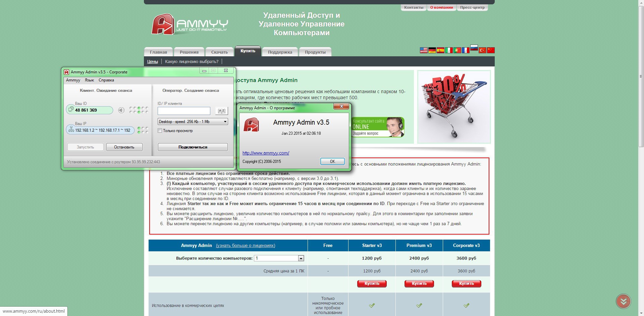
Task: Click the computer icon beside Ваш ID
Action: (71, 109)
